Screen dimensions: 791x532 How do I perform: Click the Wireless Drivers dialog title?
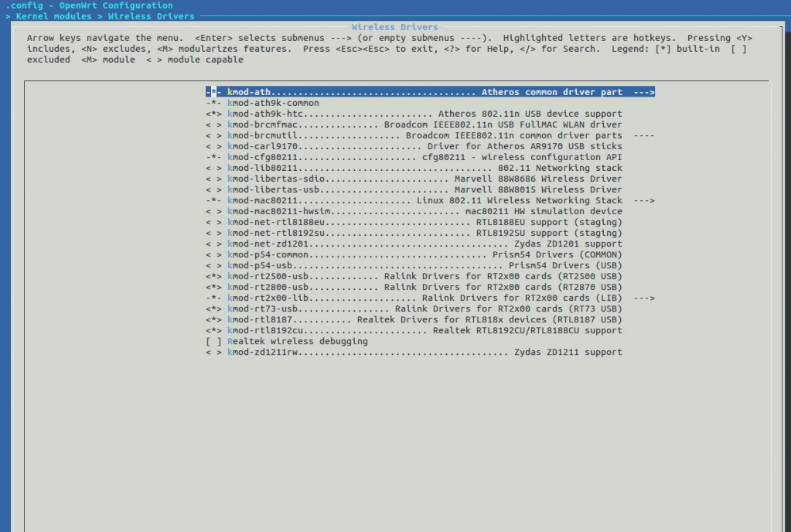(x=394, y=27)
